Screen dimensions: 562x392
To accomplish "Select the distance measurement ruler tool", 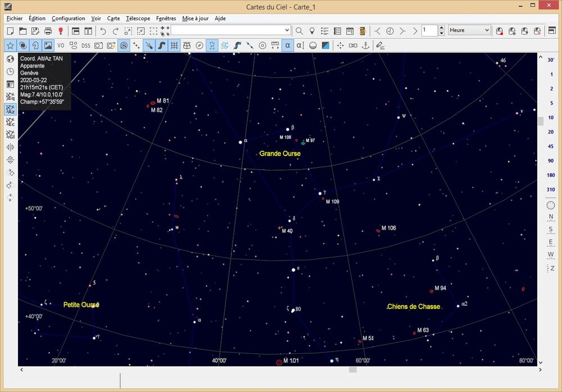I will click(x=275, y=45).
